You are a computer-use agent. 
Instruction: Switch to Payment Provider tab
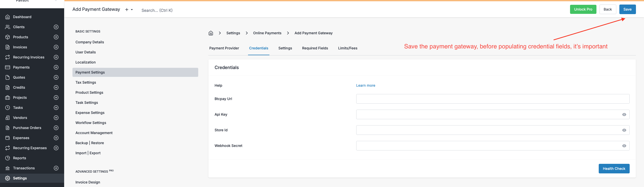point(224,48)
